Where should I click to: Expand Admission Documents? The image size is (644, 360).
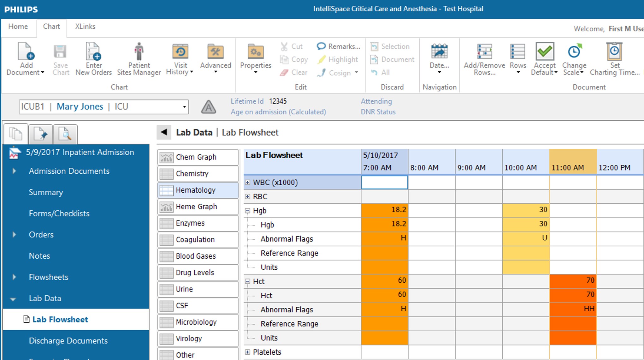coord(14,171)
